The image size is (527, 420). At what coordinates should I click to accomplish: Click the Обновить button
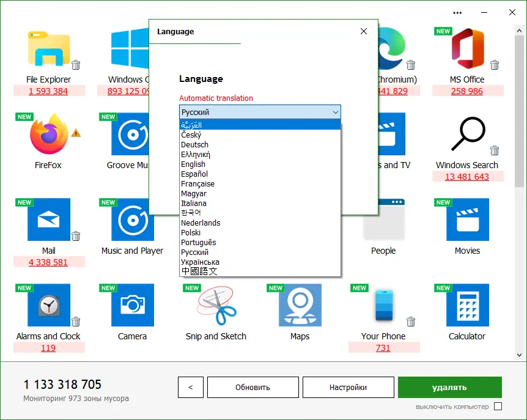click(x=252, y=387)
